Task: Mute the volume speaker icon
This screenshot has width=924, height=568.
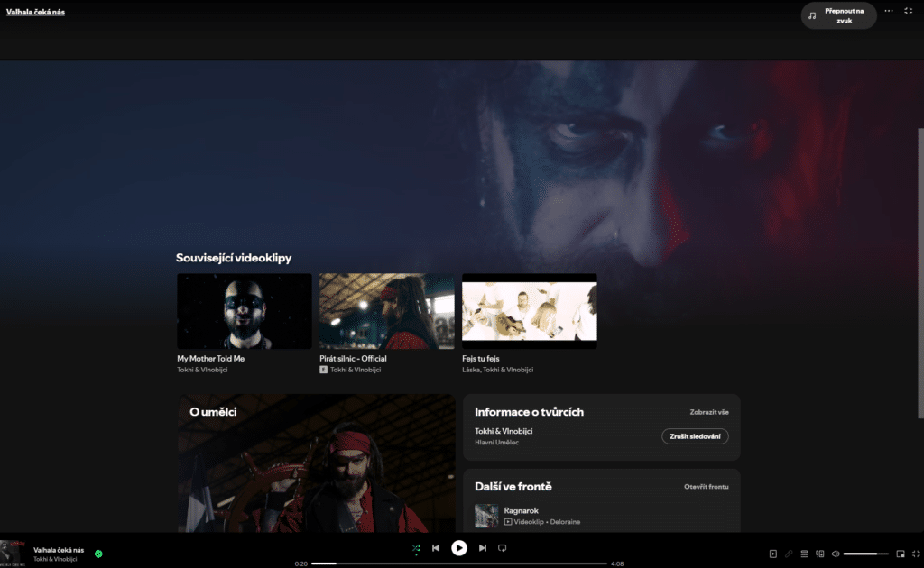Action: click(x=835, y=554)
